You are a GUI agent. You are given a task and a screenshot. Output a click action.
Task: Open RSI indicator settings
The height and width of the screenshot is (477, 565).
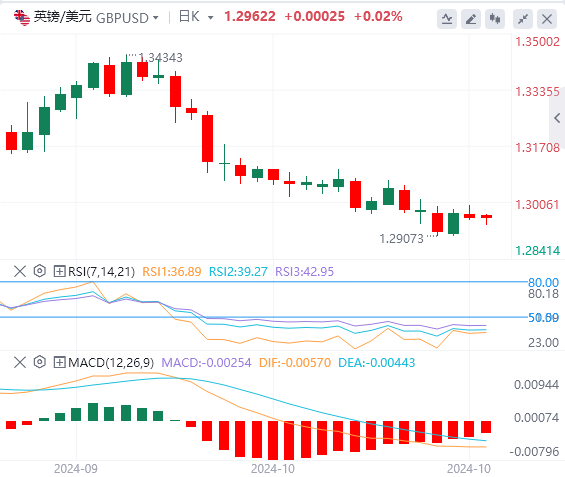tap(40, 271)
